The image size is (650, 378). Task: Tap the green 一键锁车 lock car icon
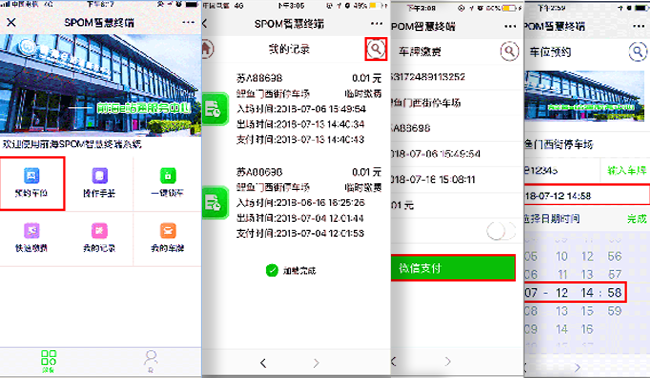168,176
